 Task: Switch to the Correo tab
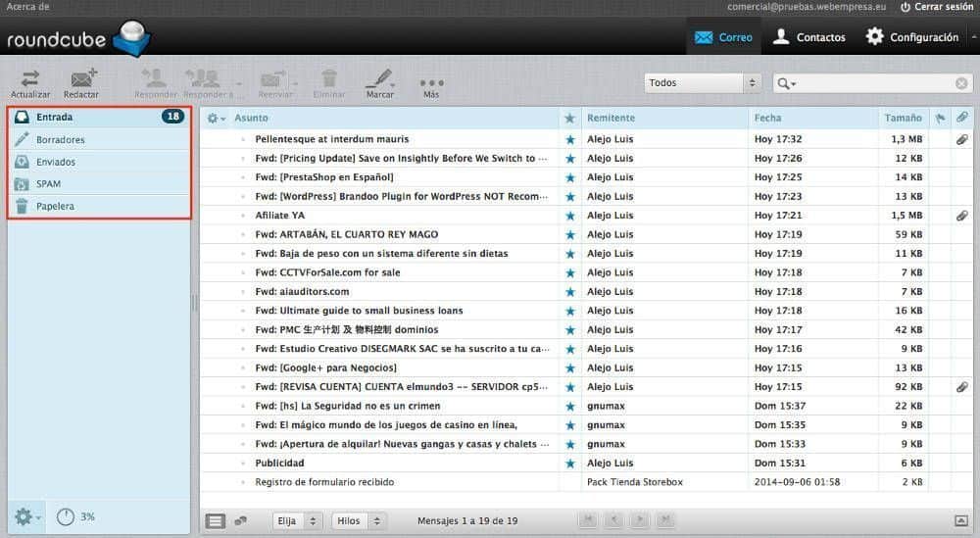(x=723, y=37)
